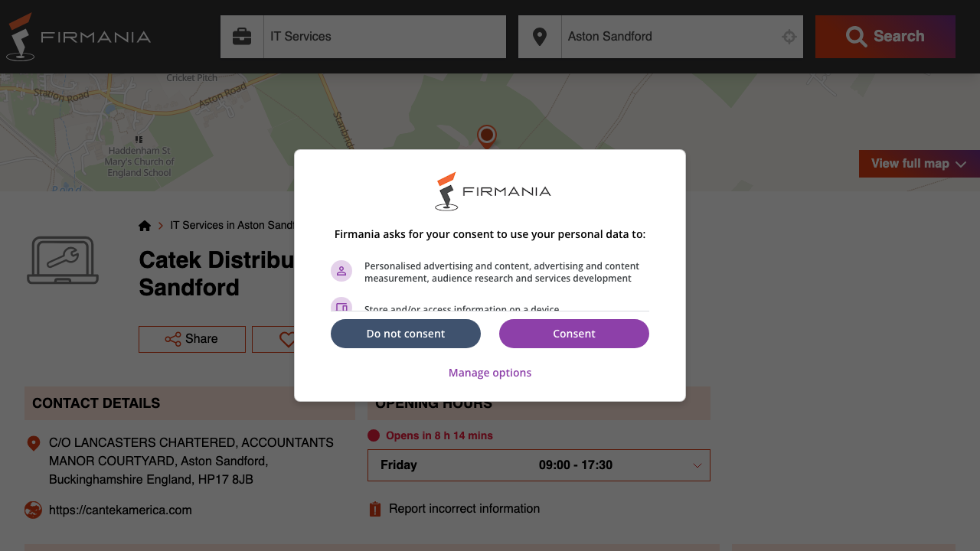Image resolution: width=980 pixels, height=551 pixels.
Task: Expand the Friday opening hours row
Action: coord(697,465)
